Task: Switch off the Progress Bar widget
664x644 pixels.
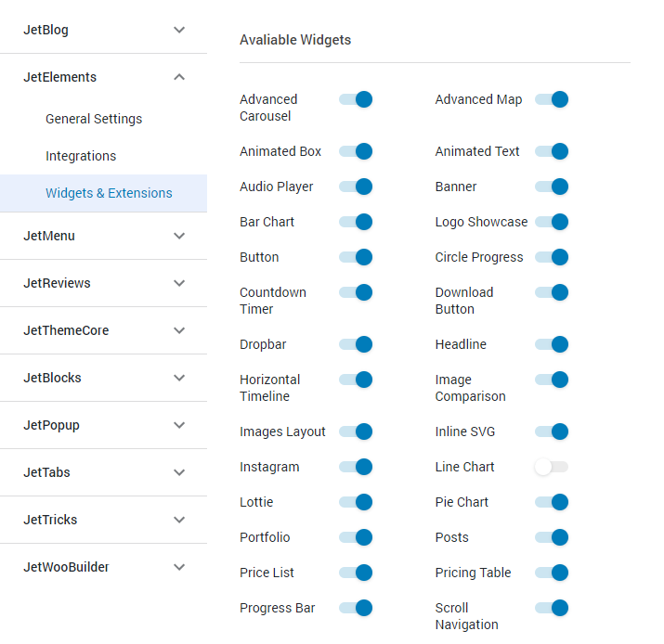Action: pos(356,608)
